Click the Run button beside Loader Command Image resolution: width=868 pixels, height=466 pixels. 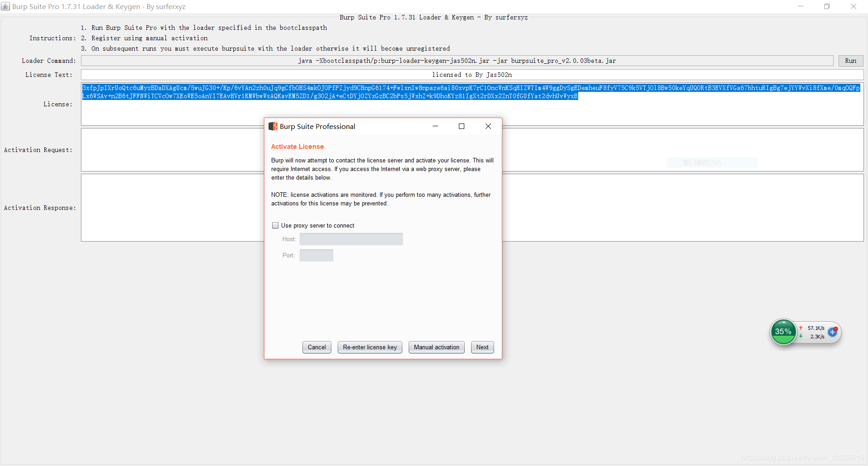(851, 61)
